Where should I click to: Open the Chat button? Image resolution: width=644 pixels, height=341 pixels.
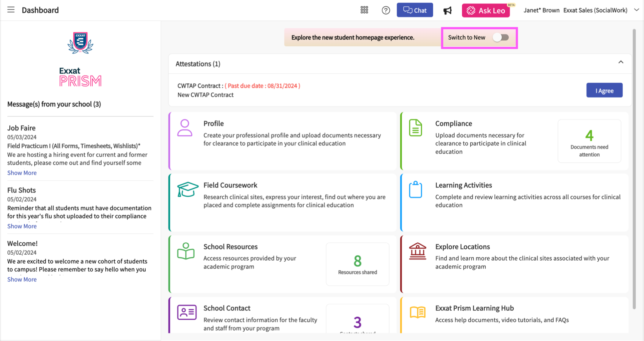(x=415, y=10)
